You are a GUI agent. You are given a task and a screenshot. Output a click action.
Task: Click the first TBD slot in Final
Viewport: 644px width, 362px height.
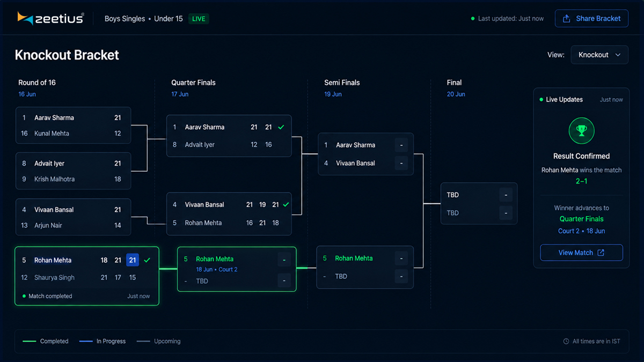[453, 195]
